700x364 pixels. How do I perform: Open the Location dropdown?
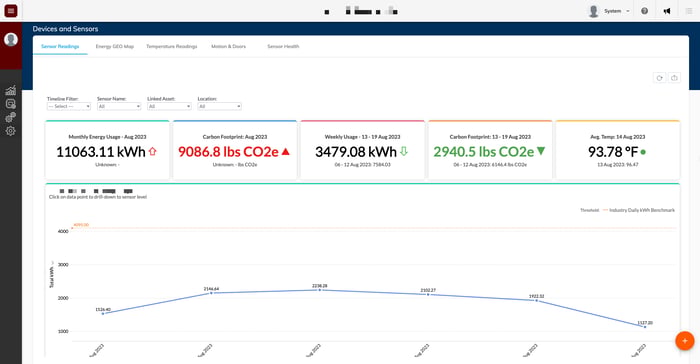pos(220,106)
